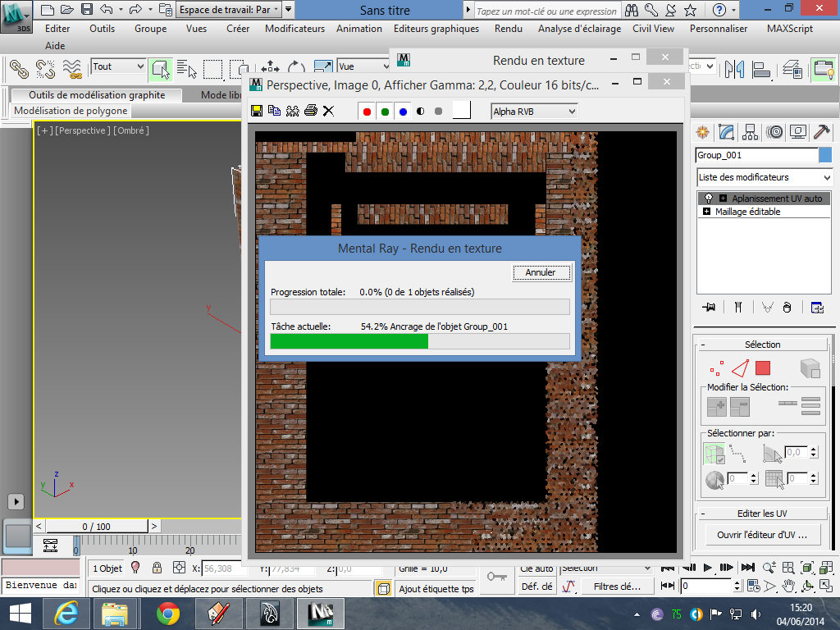The width and height of the screenshot is (840, 630).
Task: Open Select by Name list icon
Action: point(186,69)
